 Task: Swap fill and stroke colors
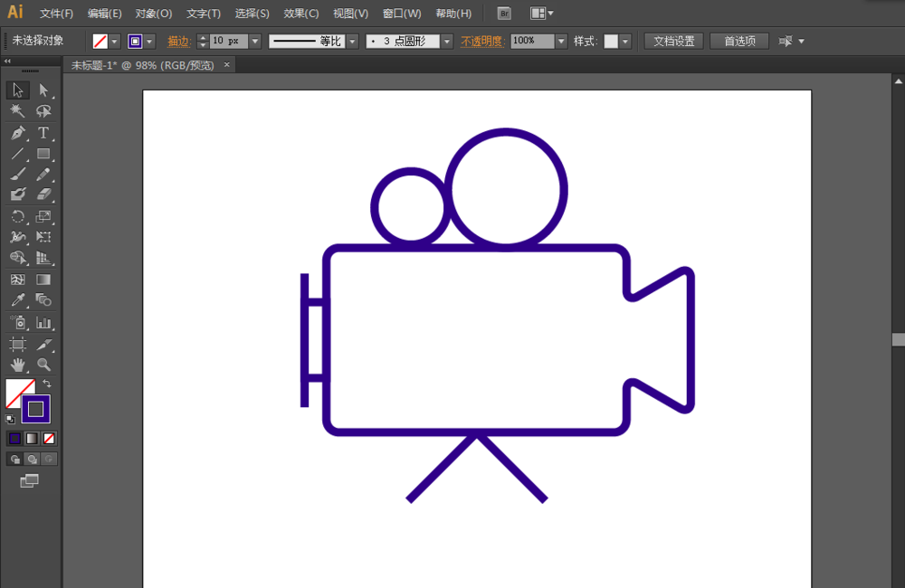(47, 384)
